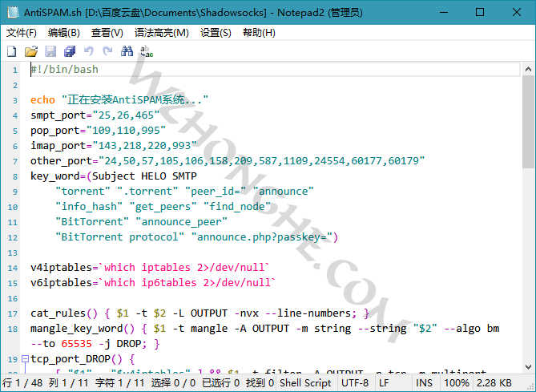Image resolution: width=536 pixels, height=392 pixels.
Task: Click the "peer_id=" string
Action: tap(216, 192)
